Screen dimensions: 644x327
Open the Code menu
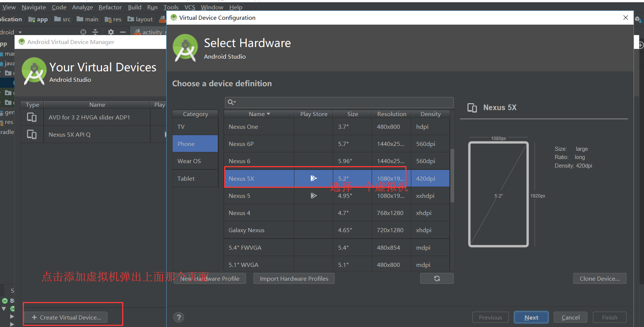[x=59, y=7]
